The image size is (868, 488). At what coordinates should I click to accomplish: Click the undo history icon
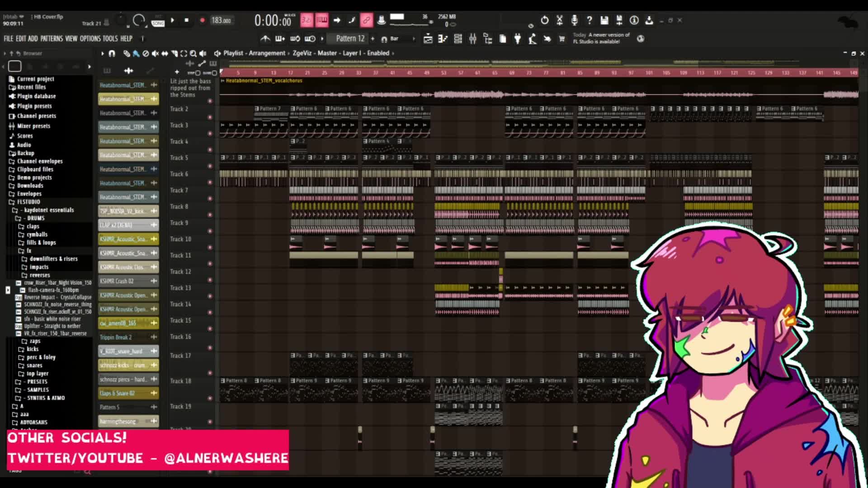[545, 20]
